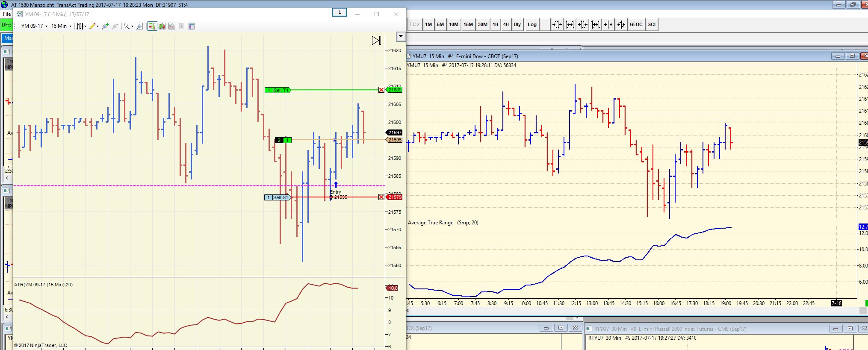Screen dimensions: 868x350
Task: Switch to the 15M timeframe
Action: tap(468, 24)
